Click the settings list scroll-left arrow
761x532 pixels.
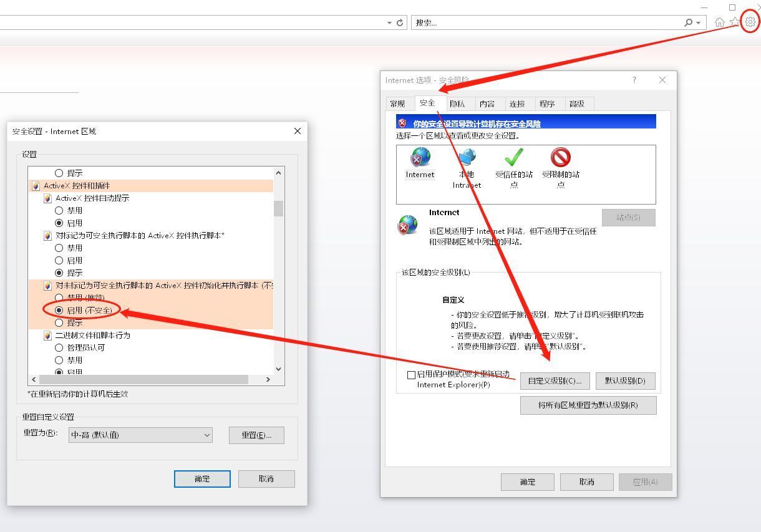click(x=34, y=379)
